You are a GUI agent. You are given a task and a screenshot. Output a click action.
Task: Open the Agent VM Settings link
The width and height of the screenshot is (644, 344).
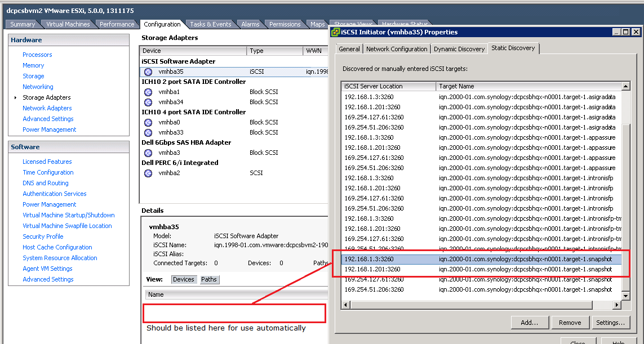48,269
